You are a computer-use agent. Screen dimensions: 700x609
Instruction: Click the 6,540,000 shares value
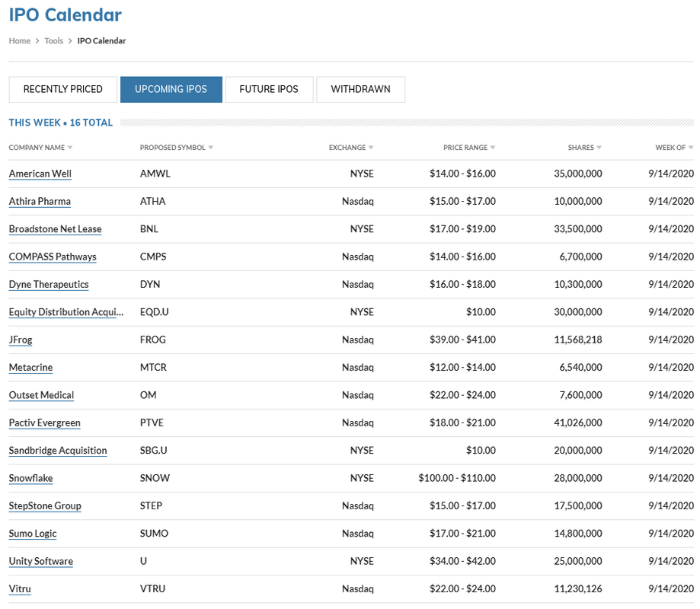click(581, 368)
